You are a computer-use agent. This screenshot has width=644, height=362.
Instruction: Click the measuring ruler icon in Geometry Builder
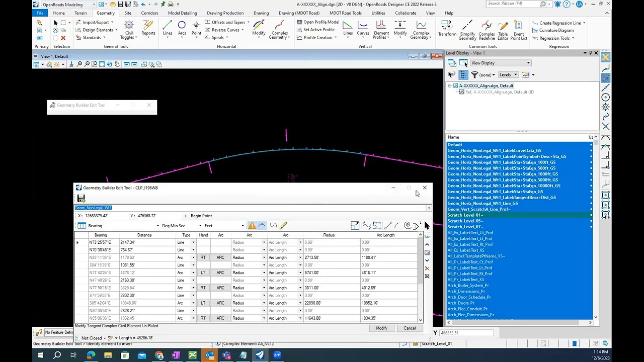(283, 226)
